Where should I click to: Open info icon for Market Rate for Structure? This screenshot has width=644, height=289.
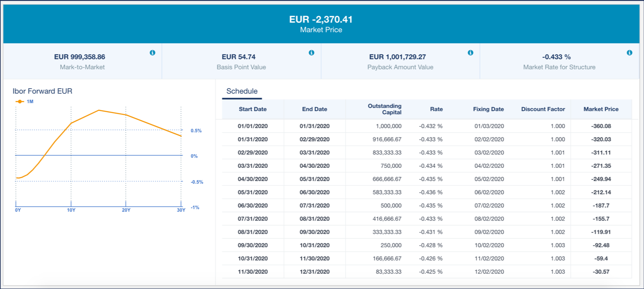coord(629,53)
